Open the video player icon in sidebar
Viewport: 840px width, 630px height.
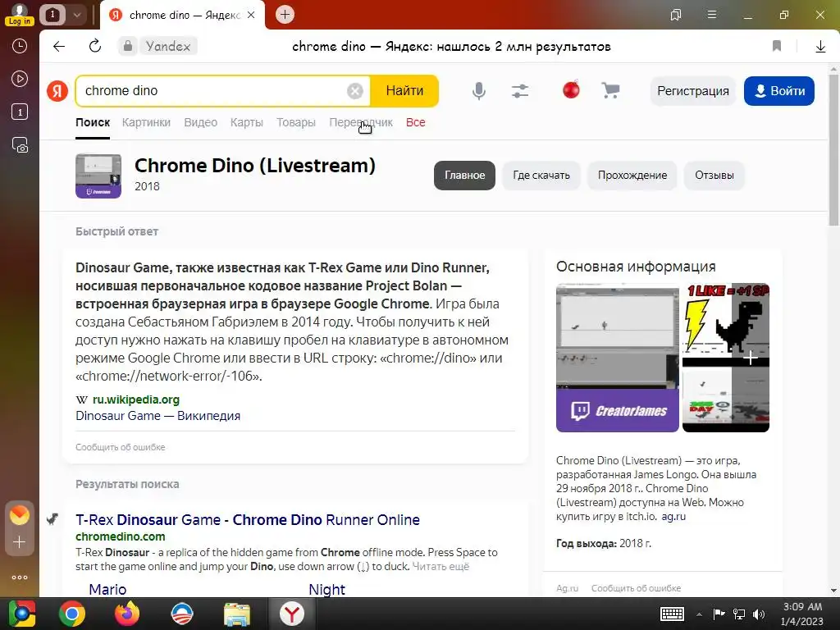[x=20, y=79]
